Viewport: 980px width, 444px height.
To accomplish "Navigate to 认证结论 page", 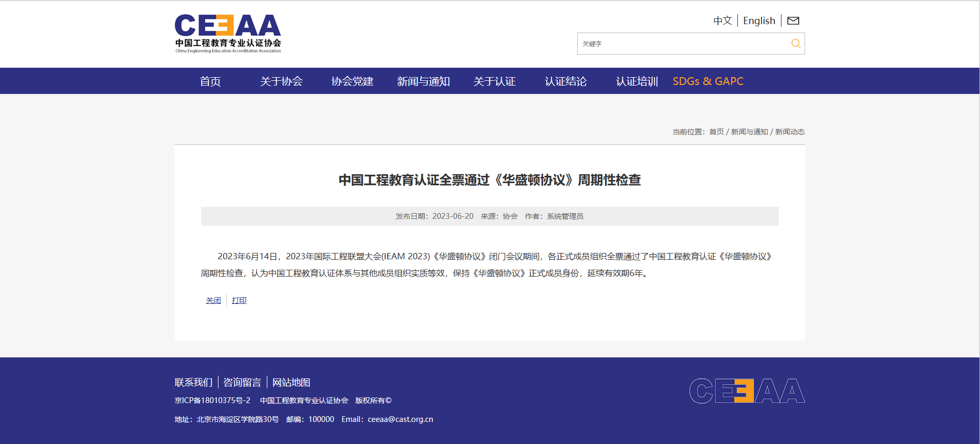I will 566,81.
